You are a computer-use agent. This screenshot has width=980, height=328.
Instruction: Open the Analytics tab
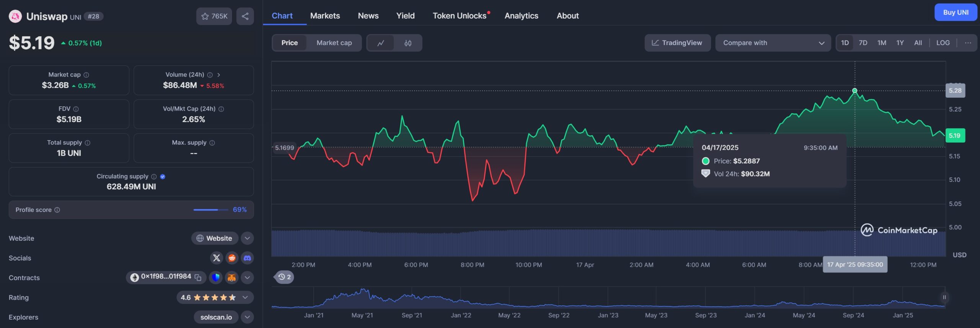[521, 16]
